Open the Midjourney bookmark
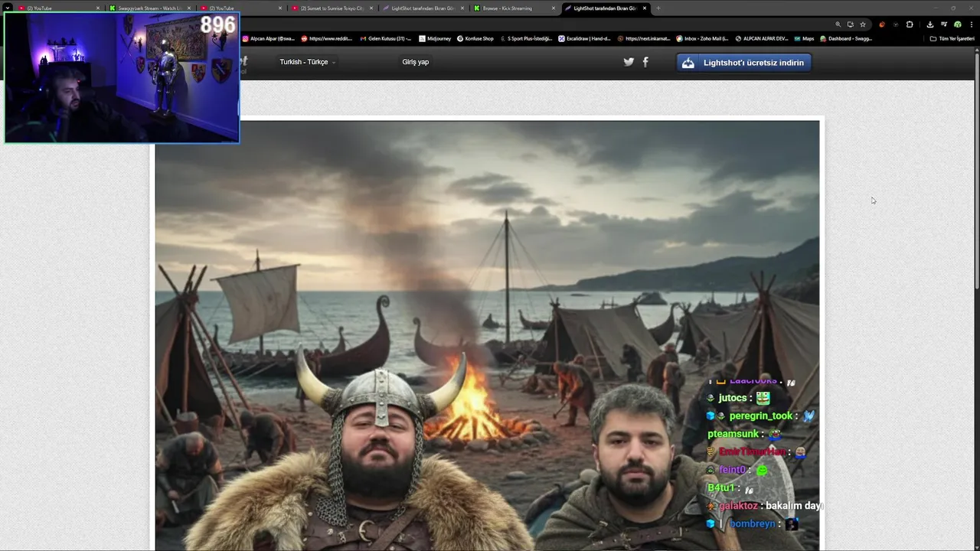Image resolution: width=980 pixels, height=551 pixels. click(x=435, y=38)
